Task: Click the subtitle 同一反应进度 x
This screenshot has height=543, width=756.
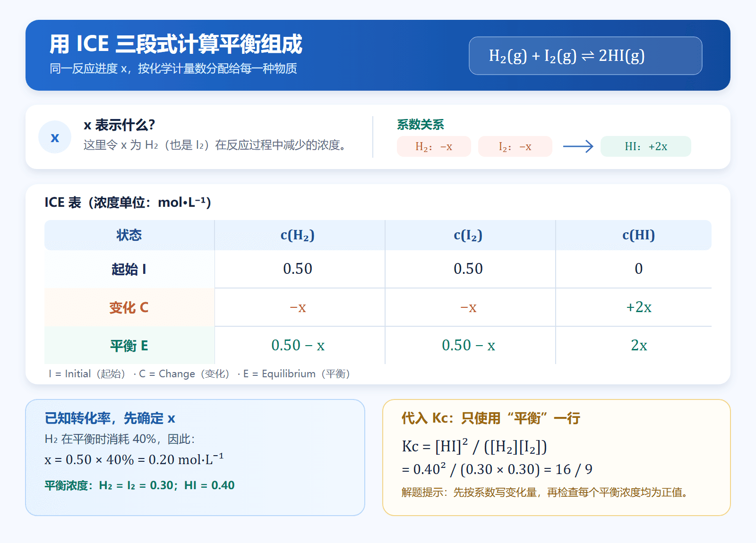Action: coord(173,69)
